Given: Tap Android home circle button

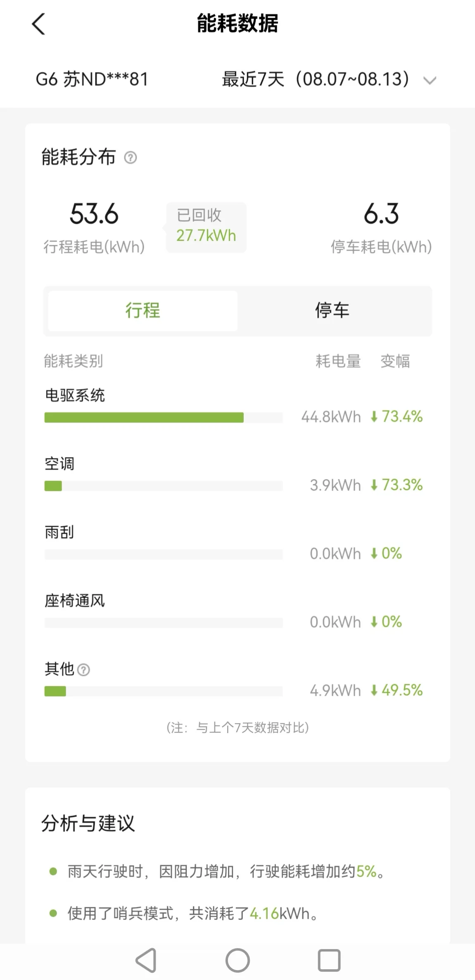Looking at the screenshot, I should tap(237, 960).
